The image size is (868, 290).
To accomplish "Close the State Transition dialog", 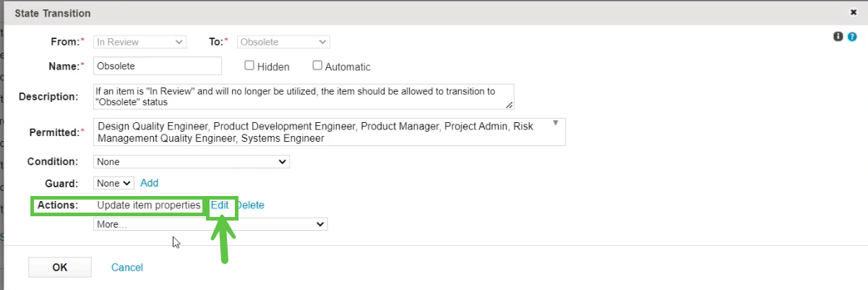I will (853, 13).
